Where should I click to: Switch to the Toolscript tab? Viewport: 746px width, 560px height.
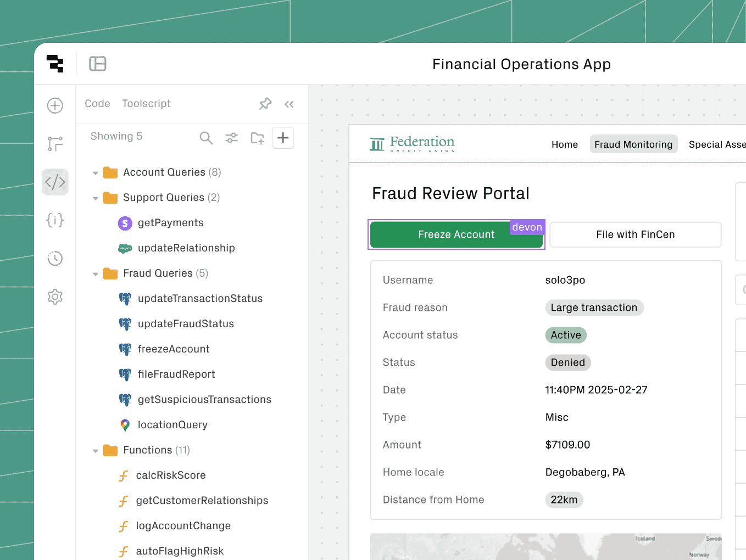tap(146, 104)
